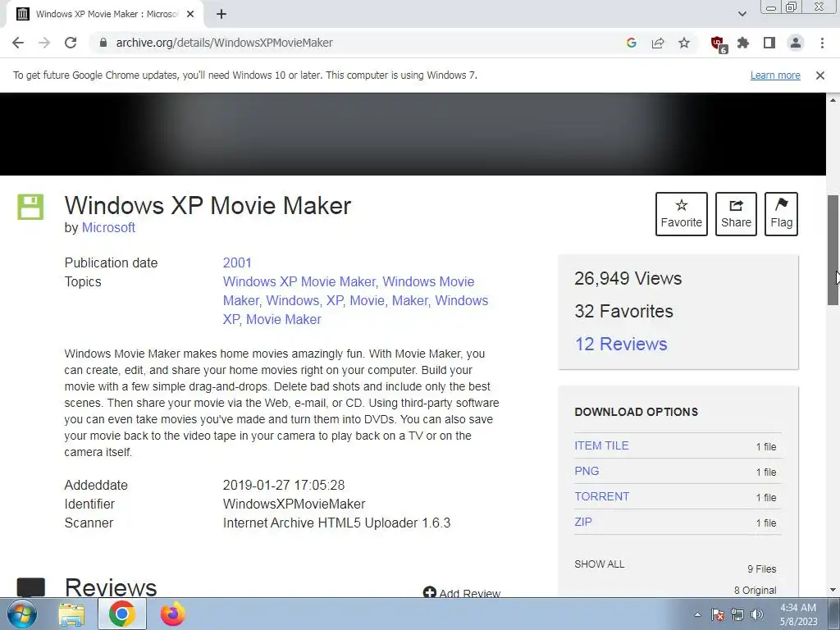Click the Add Review link
Viewport: 840px width, 630px height.
tap(461, 592)
